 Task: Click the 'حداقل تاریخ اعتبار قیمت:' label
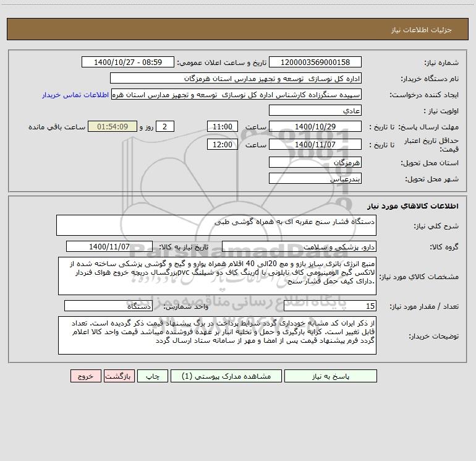coord(431,145)
